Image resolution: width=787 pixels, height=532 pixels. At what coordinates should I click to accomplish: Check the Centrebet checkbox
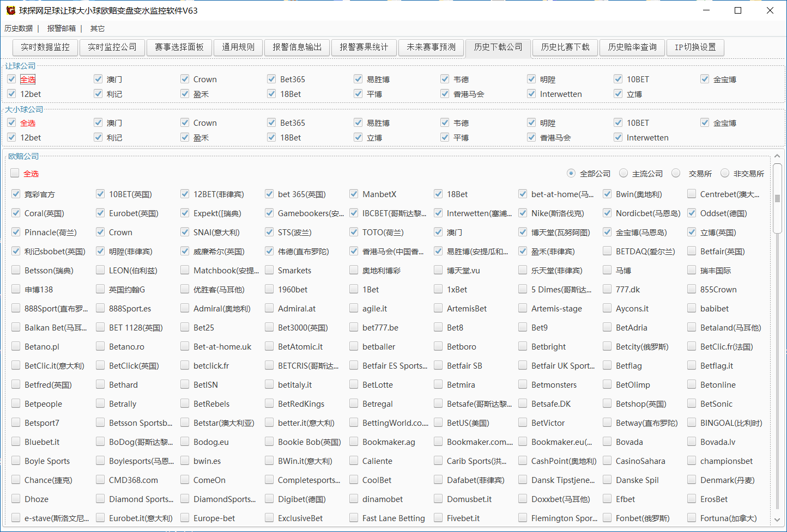pos(692,194)
